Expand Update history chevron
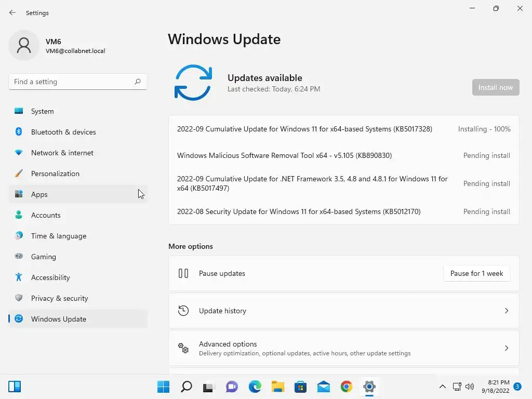This screenshot has height=399, width=532. click(x=506, y=311)
